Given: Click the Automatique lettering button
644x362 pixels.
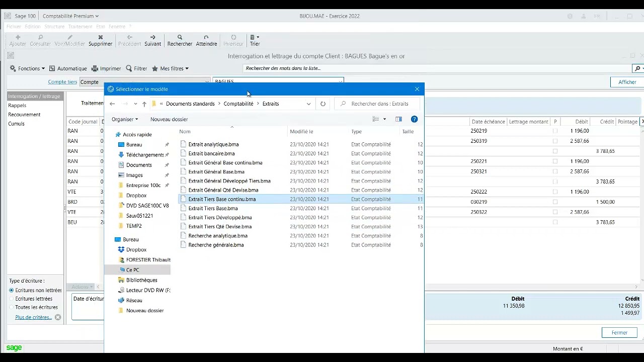Looking at the screenshot, I should [68, 68].
